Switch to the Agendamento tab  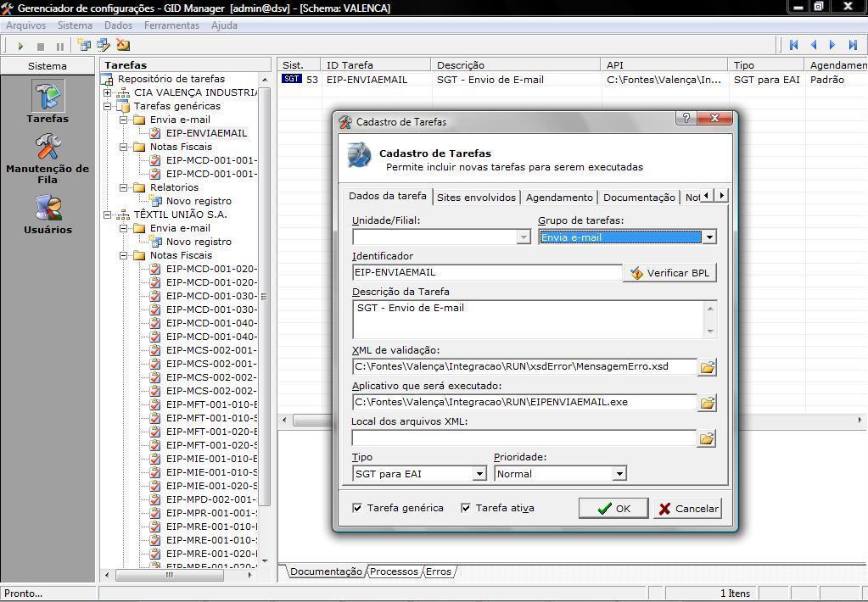click(x=559, y=198)
